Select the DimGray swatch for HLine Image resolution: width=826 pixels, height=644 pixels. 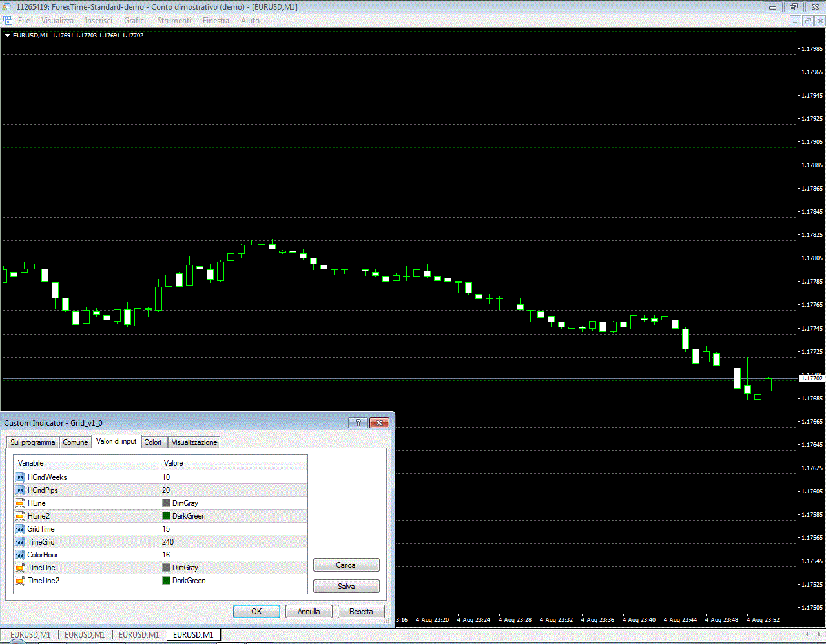pos(166,503)
